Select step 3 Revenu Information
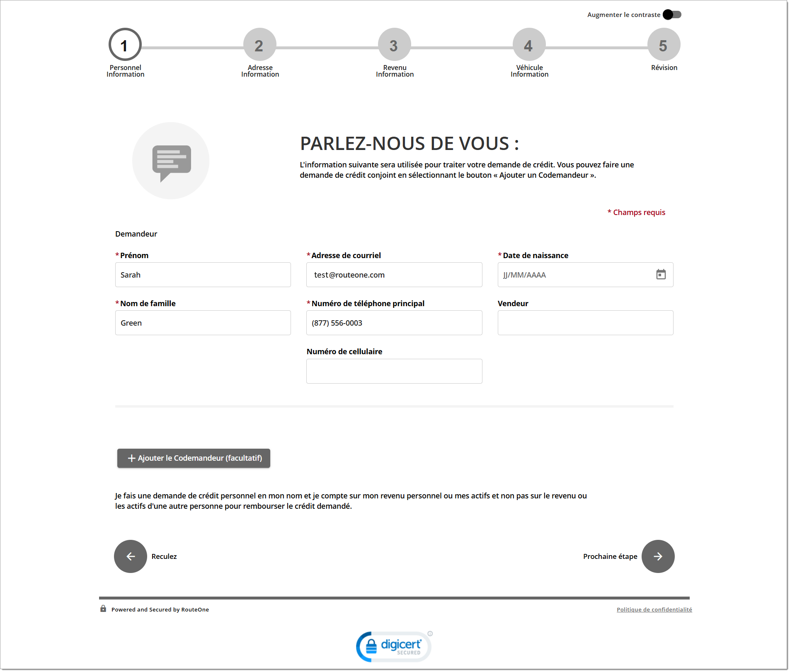The image size is (790, 672). (x=395, y=45)
